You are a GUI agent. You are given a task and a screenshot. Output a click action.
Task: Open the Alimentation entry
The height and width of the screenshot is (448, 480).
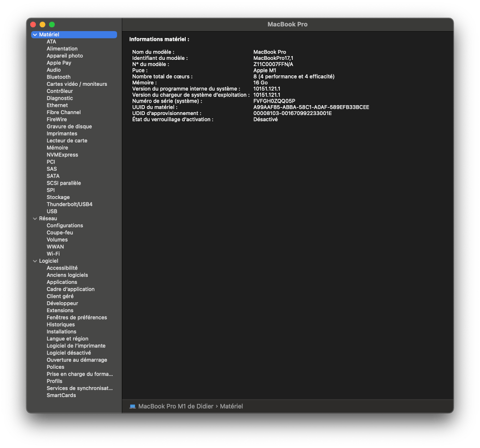[x=62, y=48]
